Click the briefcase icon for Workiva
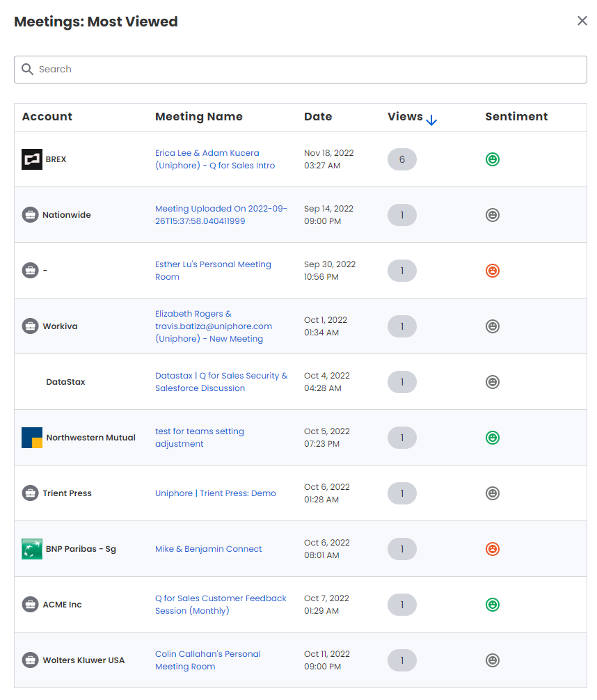Screen dimensions: 597x700 [x=31, y=326]
